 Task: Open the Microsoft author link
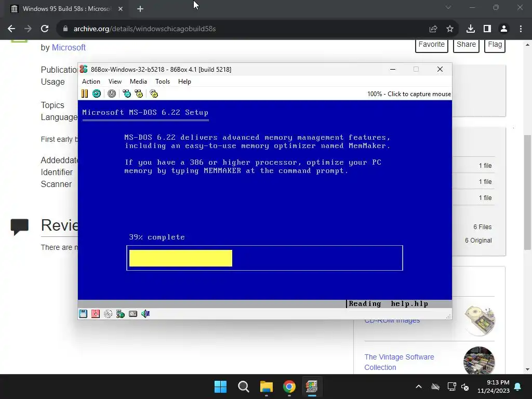coord(69,47)
